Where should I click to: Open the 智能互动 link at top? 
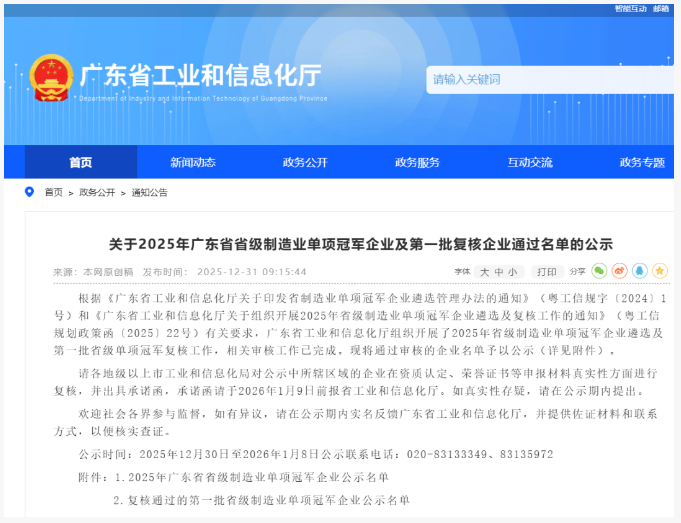point(629,8)
